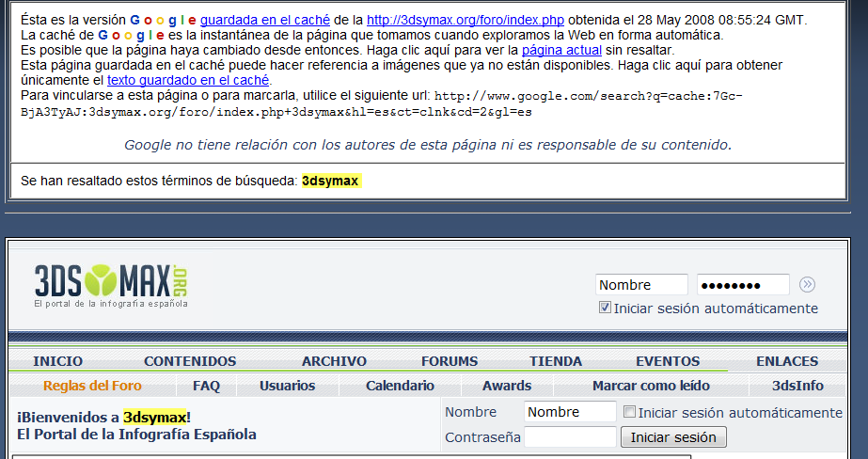Open the FORUMS menu item

pos(450,361)
